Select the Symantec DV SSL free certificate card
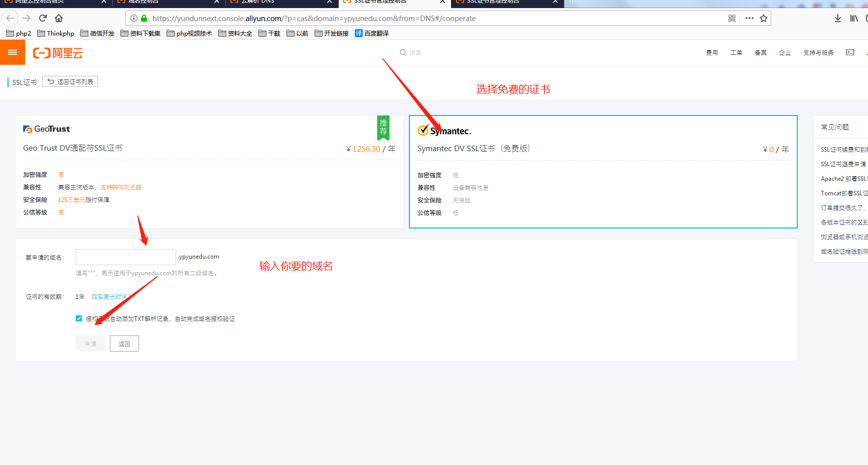868x465 pixels. click(603, 172)
